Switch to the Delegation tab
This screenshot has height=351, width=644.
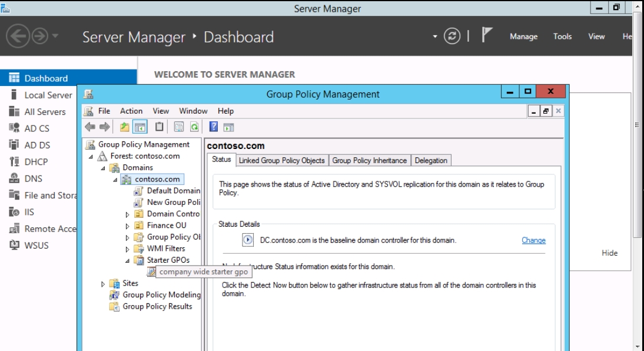(431, 160)
